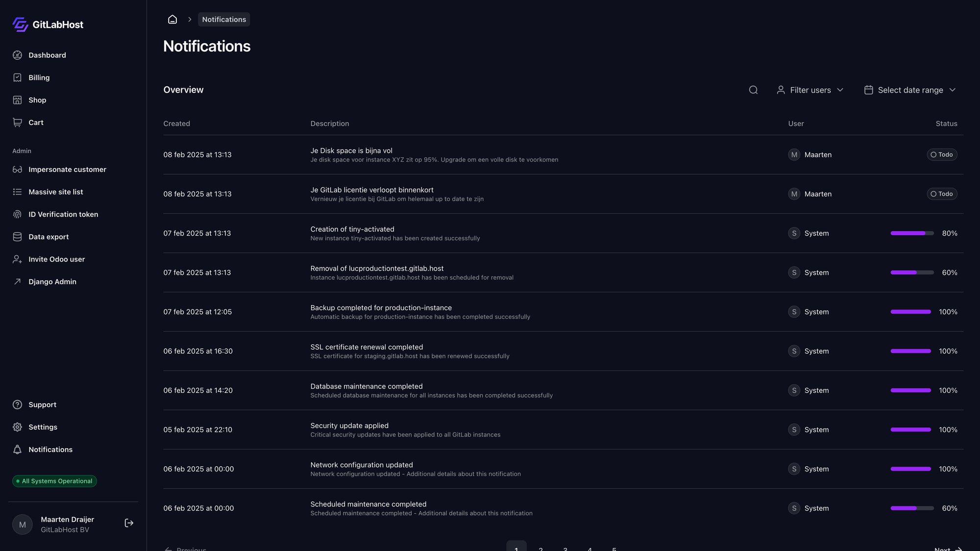
Task: Open the Notifications bell in the sidebar
Action: click(50, 449)
